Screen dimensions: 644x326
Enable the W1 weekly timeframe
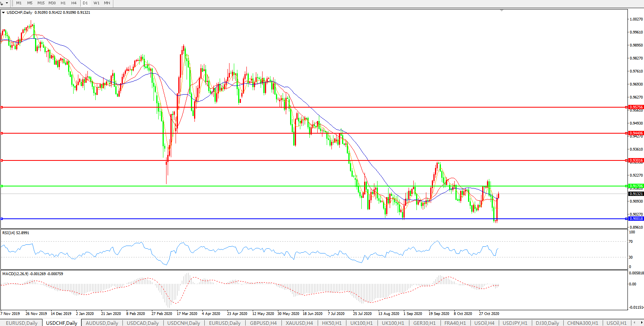96,3
